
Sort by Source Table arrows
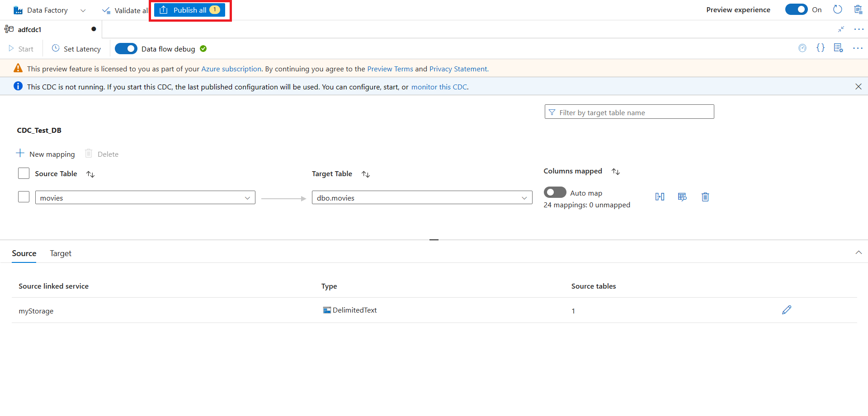click(90, 174)
